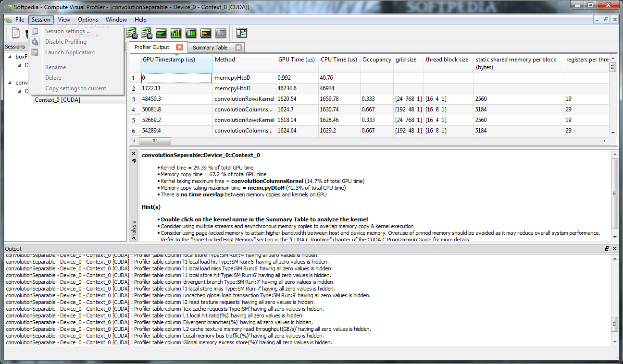Click the Session settings menu icon
Screen dimensions: 623x364
(x=35, y=31)
